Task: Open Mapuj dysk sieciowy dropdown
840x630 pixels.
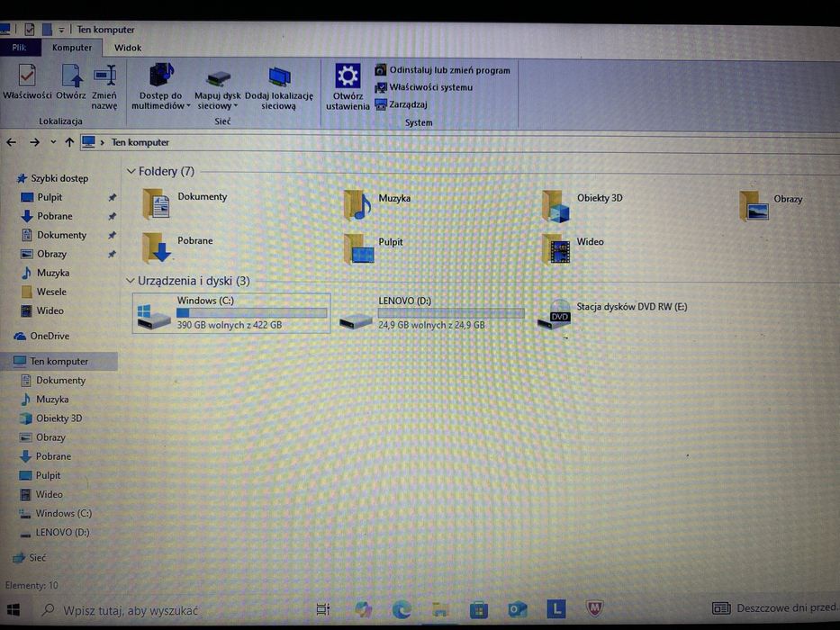Action: [x=218, y=88]
